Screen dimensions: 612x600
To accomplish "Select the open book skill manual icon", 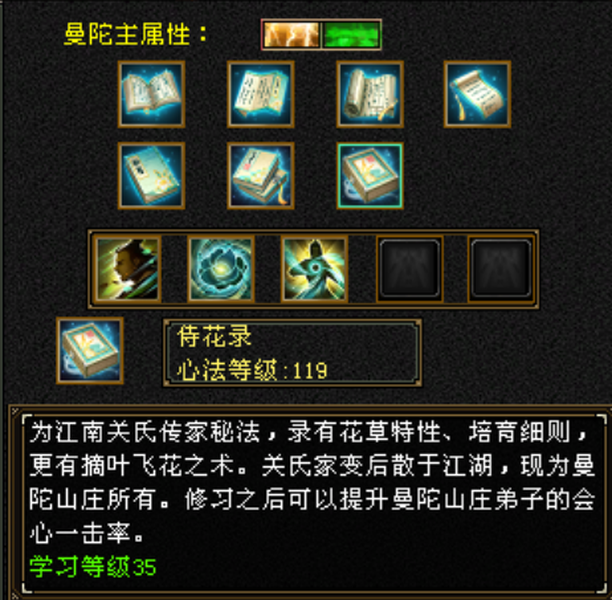I will (151, 94).
